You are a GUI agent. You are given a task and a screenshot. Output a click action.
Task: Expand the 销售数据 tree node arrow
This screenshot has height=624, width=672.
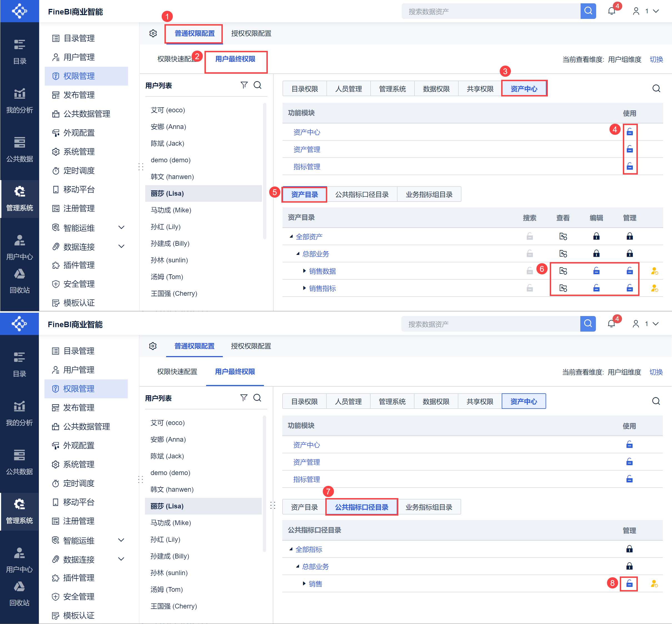pos(304,271)
